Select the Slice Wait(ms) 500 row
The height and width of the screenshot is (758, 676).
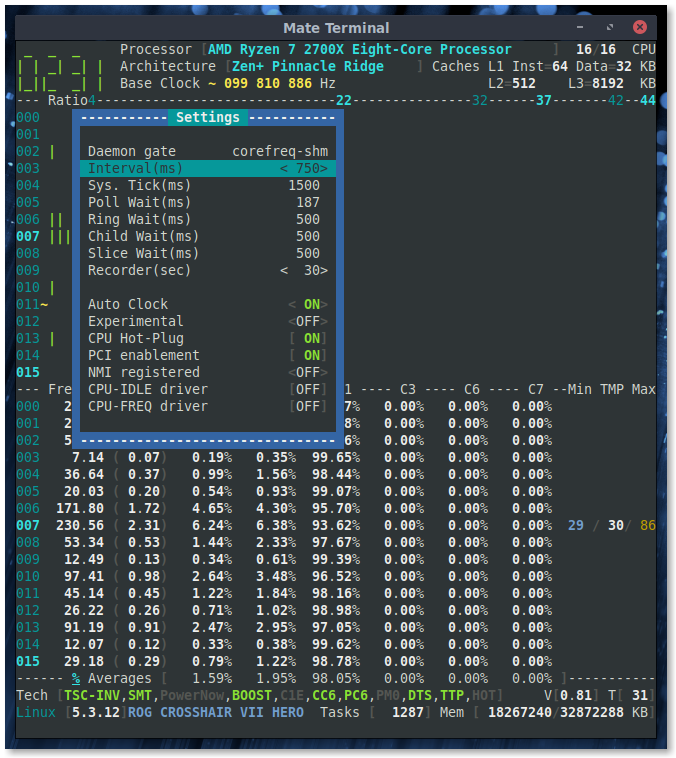(208, 253)
